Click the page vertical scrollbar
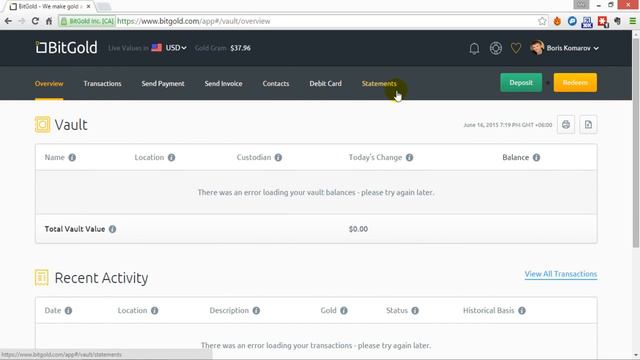This screenshot has width=640, height=360. click(636, 143)
